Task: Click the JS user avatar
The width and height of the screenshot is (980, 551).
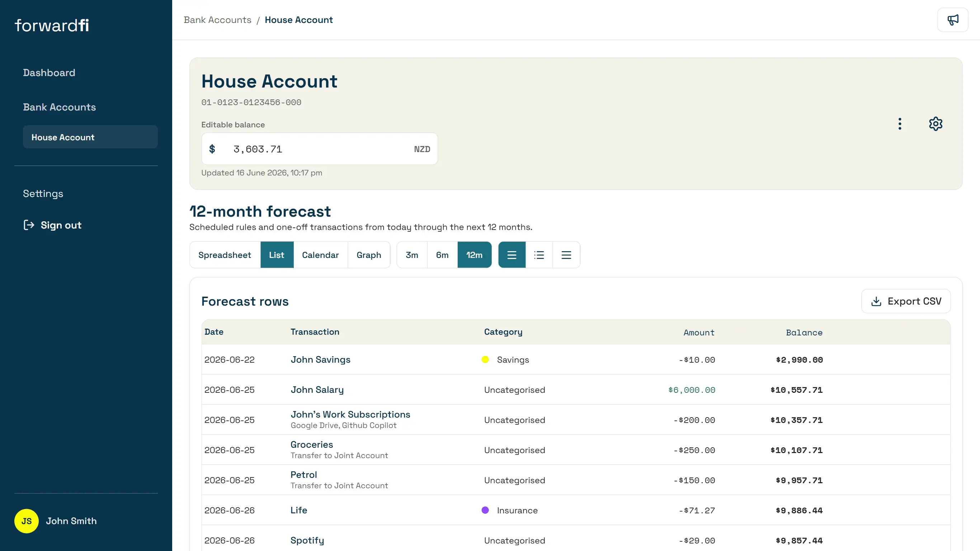Action: [26, 521]
